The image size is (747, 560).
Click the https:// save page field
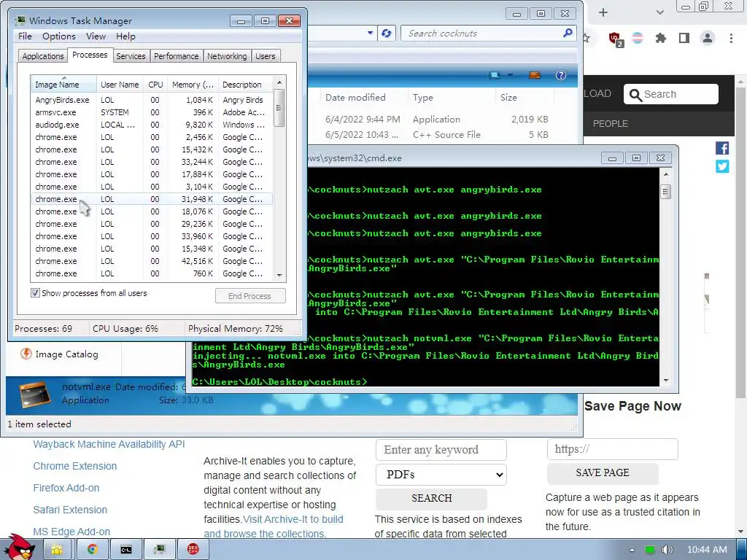(x=613, y=449)
